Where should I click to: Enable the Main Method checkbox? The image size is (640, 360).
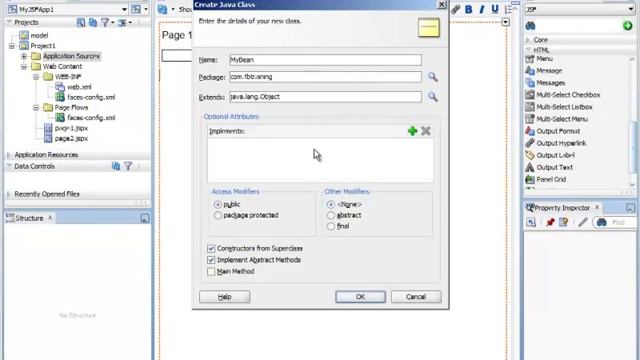click(211, 271)
